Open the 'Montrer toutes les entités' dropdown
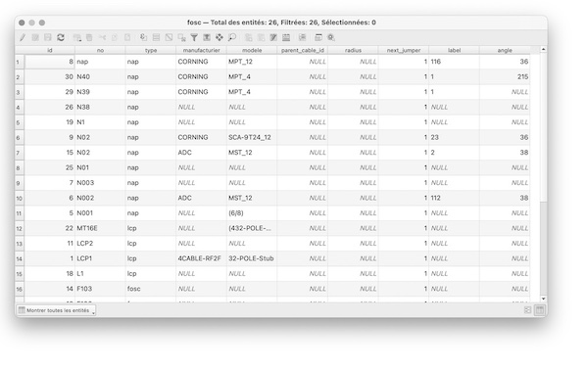 [56, 310]
